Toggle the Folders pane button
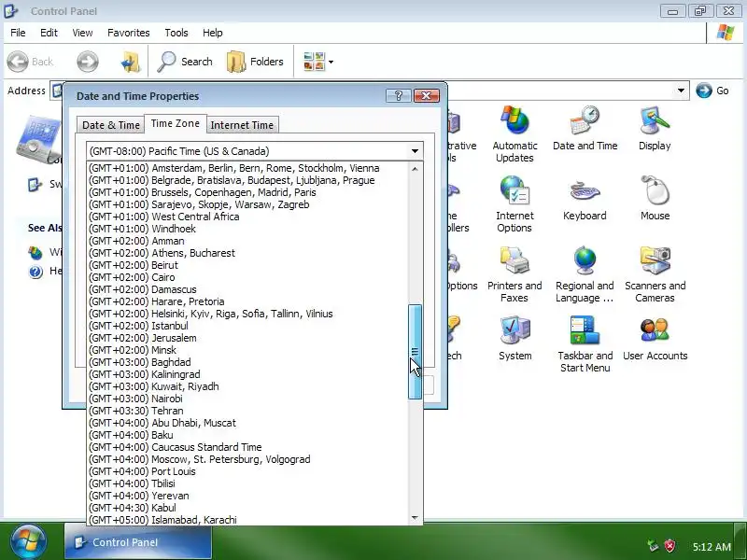 pos(255,62)
